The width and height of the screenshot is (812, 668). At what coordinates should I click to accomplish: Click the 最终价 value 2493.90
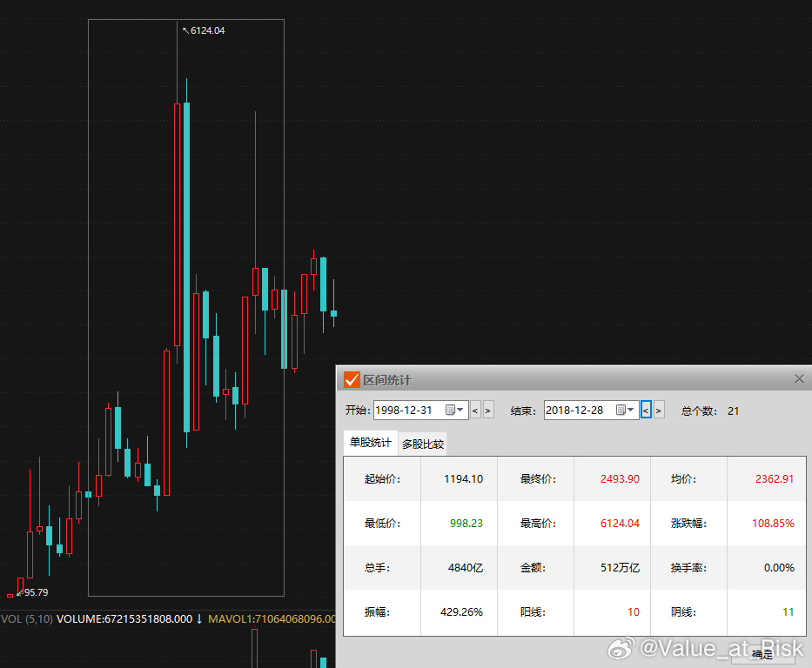620,479
